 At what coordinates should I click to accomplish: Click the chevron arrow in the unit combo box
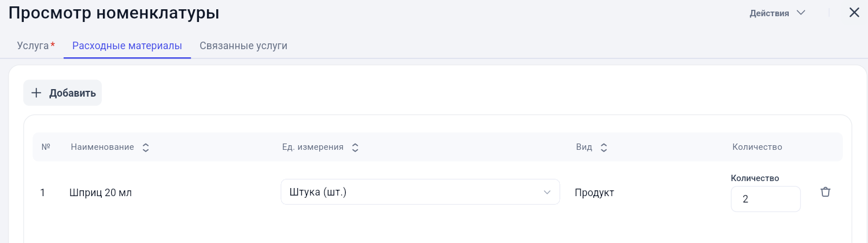[547, 193]
